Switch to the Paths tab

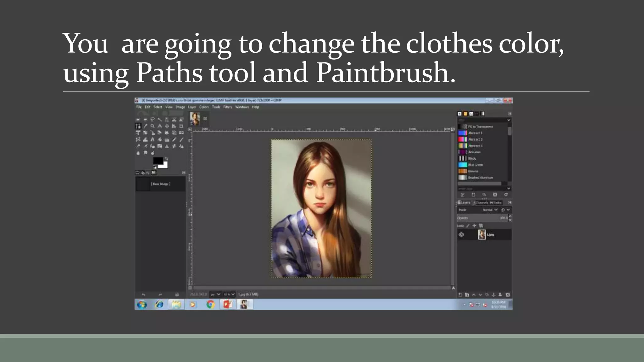(496, 203)
